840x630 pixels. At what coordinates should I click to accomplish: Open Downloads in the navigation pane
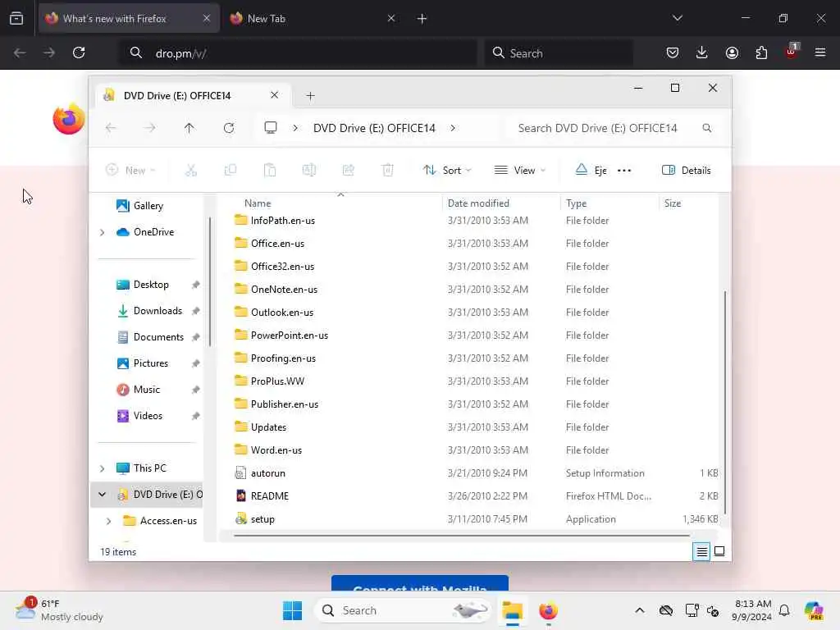pyautogui.click(x=158, y=311)
